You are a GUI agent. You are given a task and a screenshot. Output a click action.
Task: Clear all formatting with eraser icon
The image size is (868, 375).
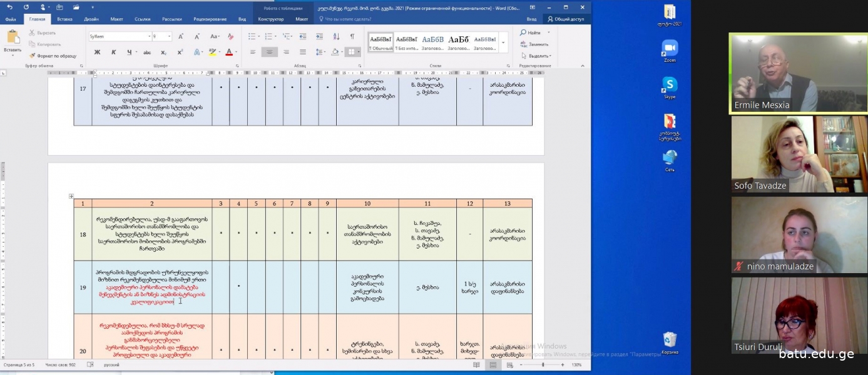[x=231, y=36]
